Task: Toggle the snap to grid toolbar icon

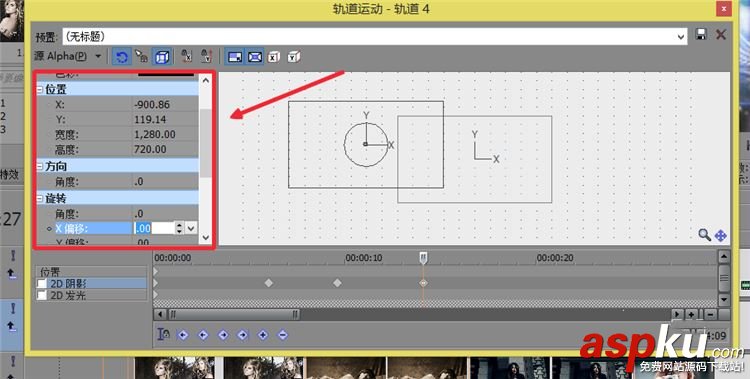Action: coord(142,56)
